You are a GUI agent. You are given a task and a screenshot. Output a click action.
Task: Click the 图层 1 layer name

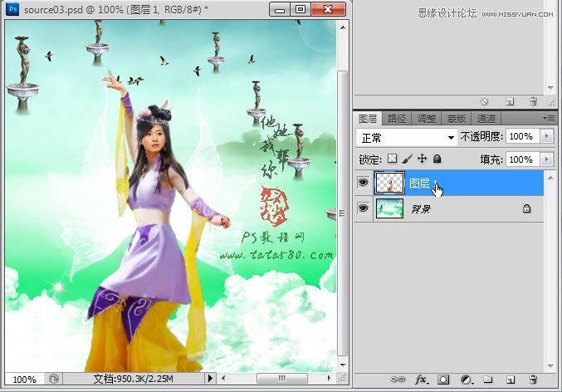point(423,184)
